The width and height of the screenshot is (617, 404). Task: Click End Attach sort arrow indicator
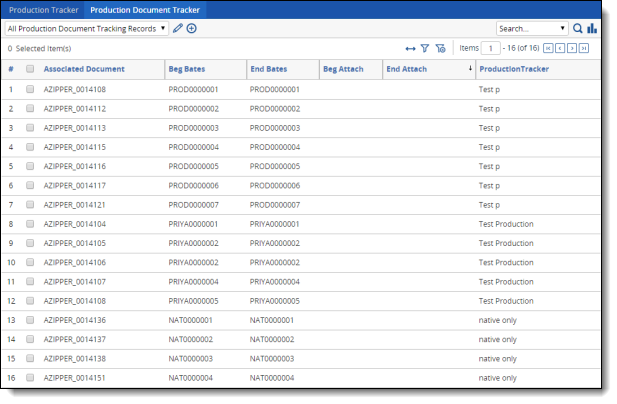coord(470,68)
